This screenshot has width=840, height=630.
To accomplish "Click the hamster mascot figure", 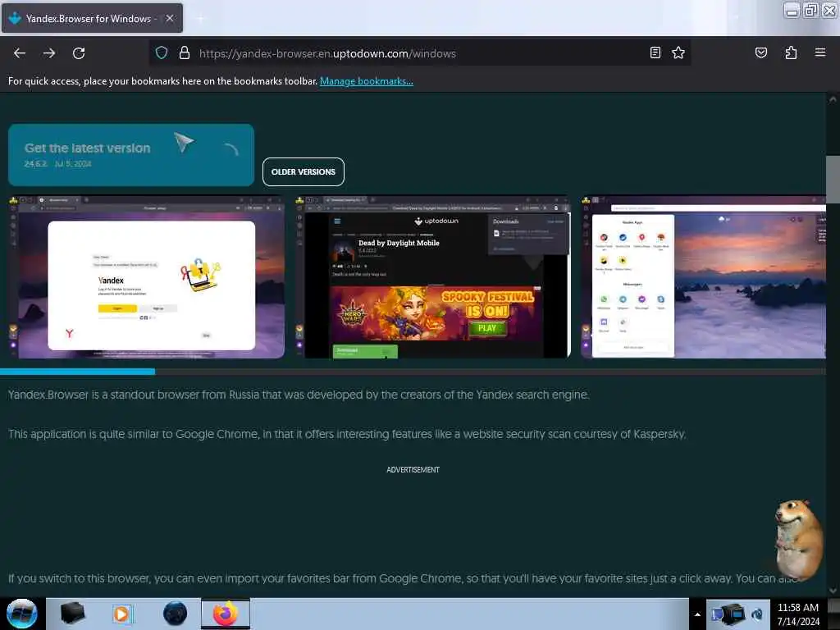I will (x=799, y=540).
